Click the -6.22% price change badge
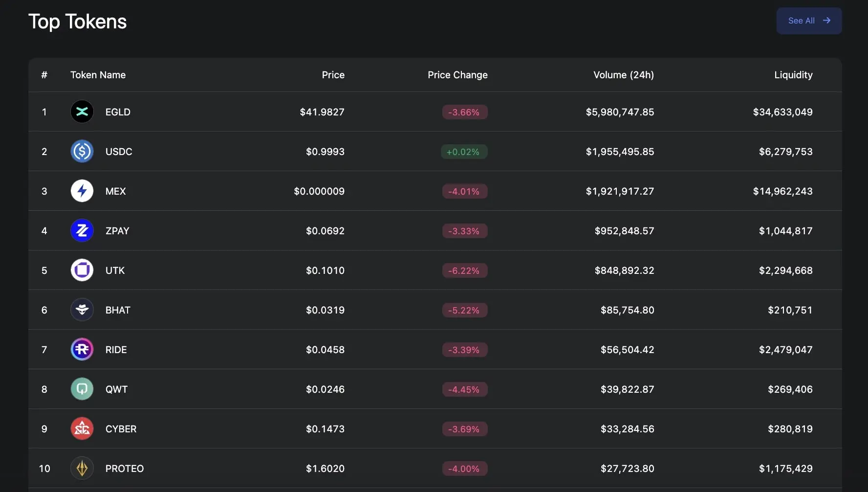 [465, 270]
